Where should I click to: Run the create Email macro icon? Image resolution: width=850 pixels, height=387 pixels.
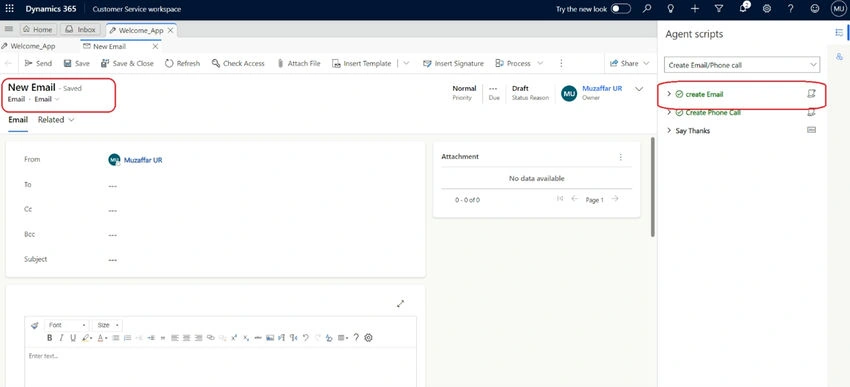point(812,93)
